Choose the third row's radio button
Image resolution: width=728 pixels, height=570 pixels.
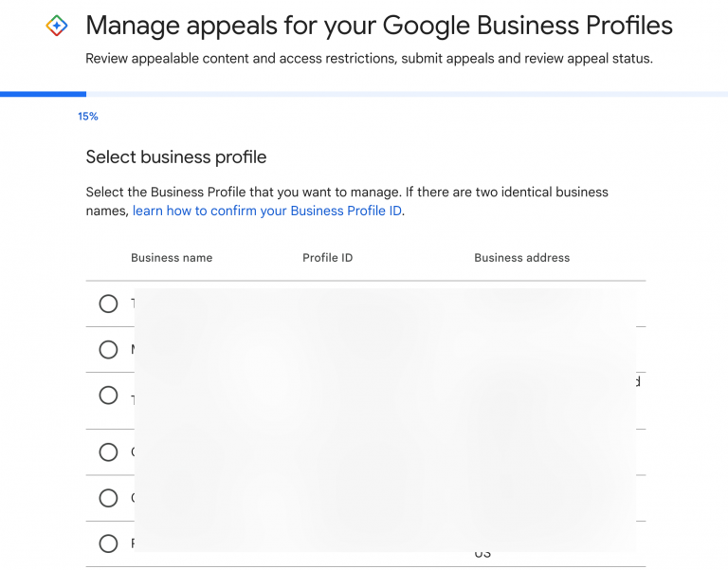[108, 395]
